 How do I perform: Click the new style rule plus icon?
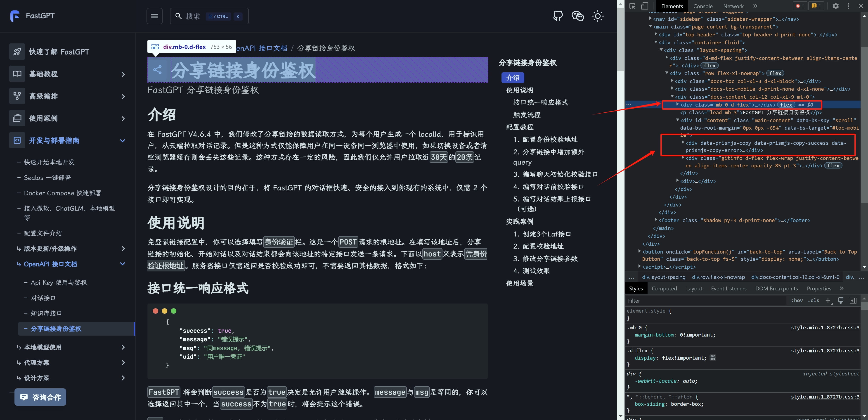pyautogui.click(x=828, y=300)
